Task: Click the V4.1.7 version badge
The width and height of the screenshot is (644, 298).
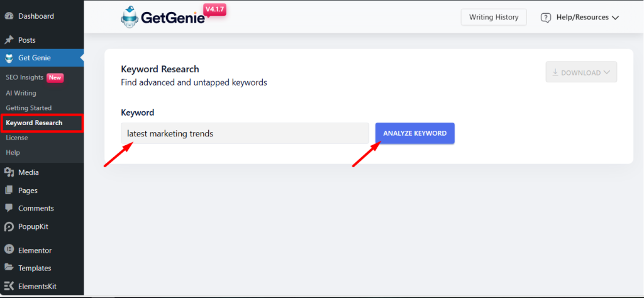Action: [x=215, y=9]
